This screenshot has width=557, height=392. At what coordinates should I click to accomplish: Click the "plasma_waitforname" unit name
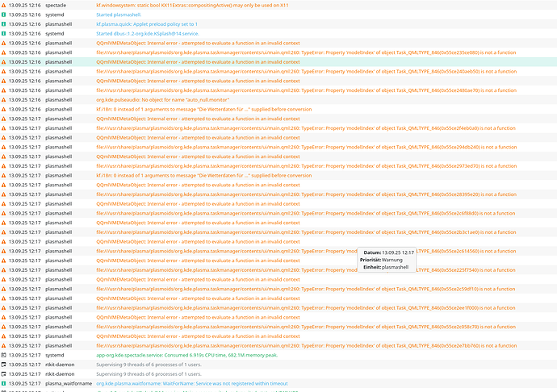pyautogui.click(x=69, y=382)
